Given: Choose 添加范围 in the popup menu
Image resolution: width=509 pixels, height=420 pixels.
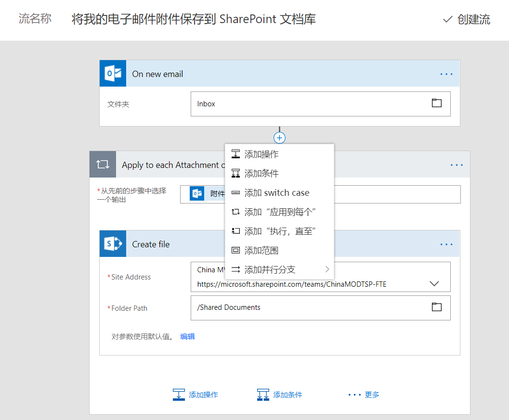Looking at the screenshot, I should (x=261, y=251).
